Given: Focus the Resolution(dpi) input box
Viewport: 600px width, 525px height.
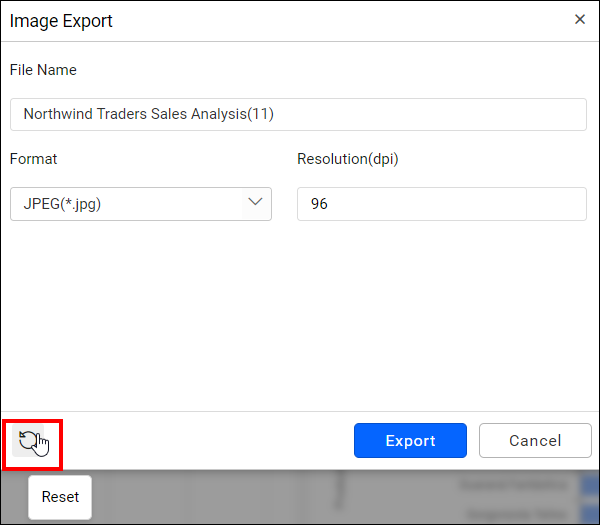Looking at the screenshot, I should (441, 204).
